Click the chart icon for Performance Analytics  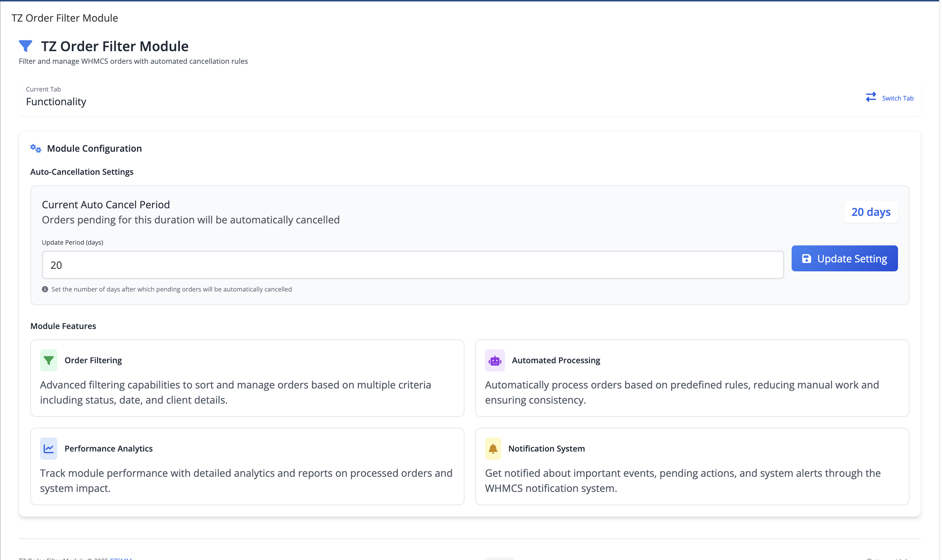point(48,449)
